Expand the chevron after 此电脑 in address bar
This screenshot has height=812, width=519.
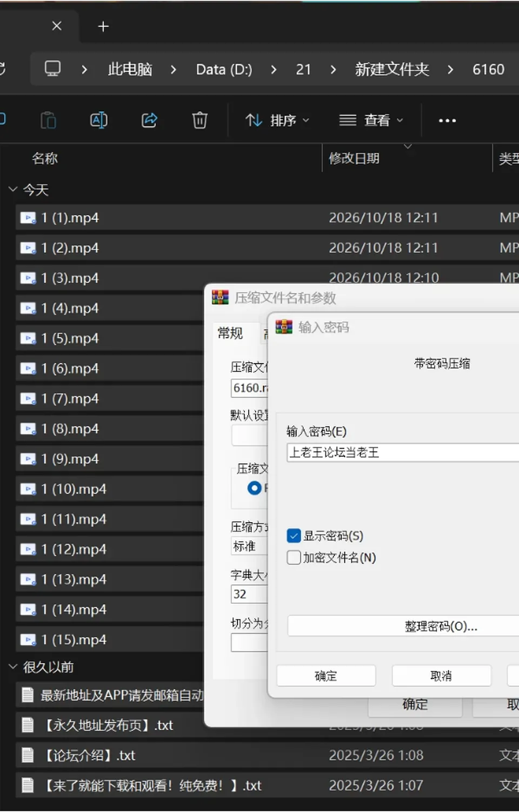(x=173, y=69)
